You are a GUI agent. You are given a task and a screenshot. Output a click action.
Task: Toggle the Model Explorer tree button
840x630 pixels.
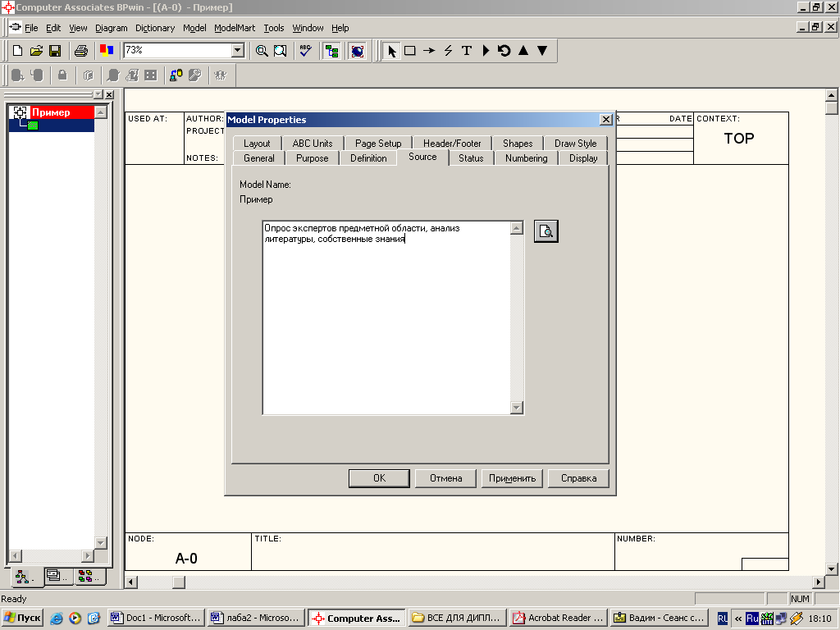332,51
